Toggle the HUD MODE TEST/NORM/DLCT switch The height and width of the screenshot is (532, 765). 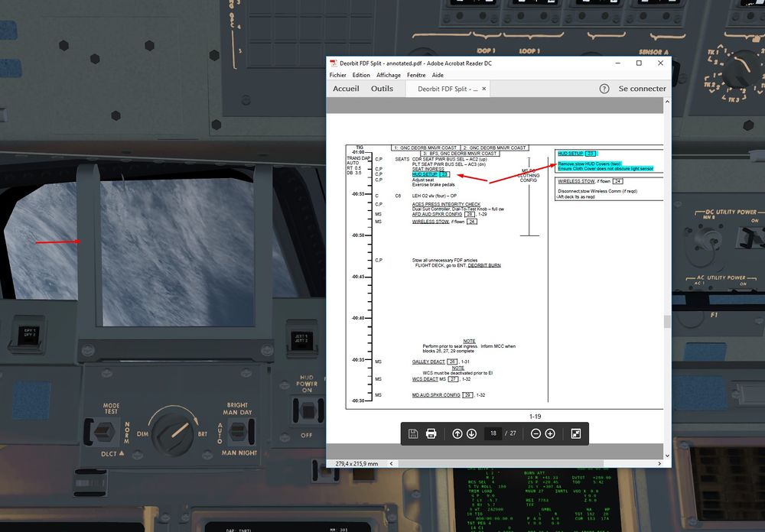(x=103, y=432)
